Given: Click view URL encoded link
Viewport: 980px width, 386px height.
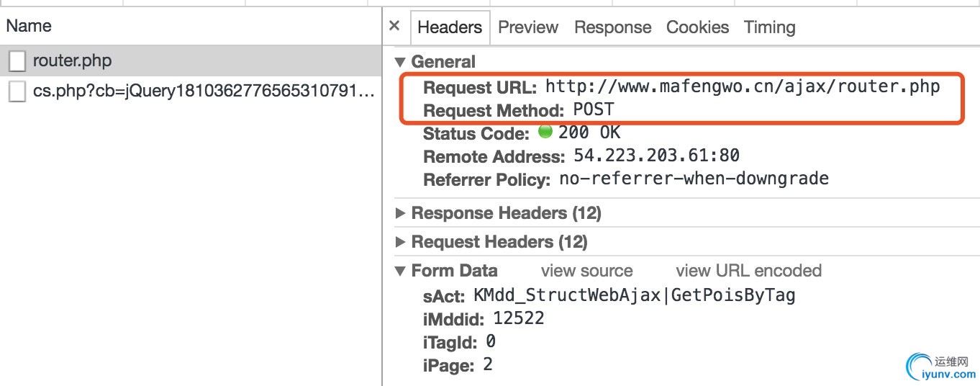Looking at the screenshot, I should coord(748,271).
